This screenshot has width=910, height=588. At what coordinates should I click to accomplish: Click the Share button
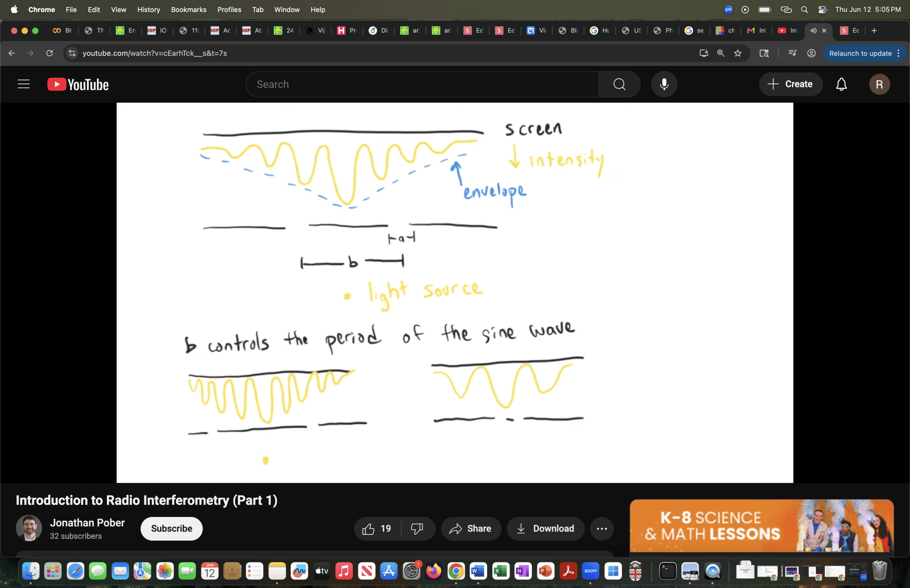tap(471, 528)
